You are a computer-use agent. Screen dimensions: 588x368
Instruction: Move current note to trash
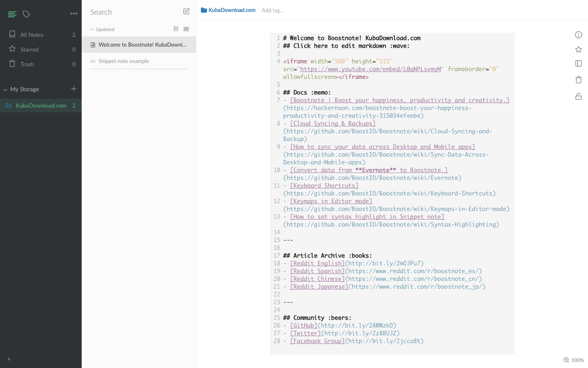coord(579,80)
